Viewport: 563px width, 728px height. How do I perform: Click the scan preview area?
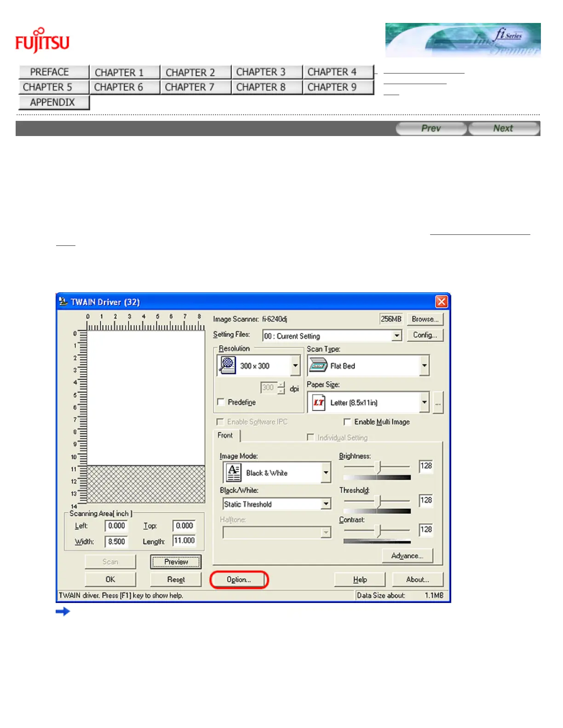click(x=146, y=416)
